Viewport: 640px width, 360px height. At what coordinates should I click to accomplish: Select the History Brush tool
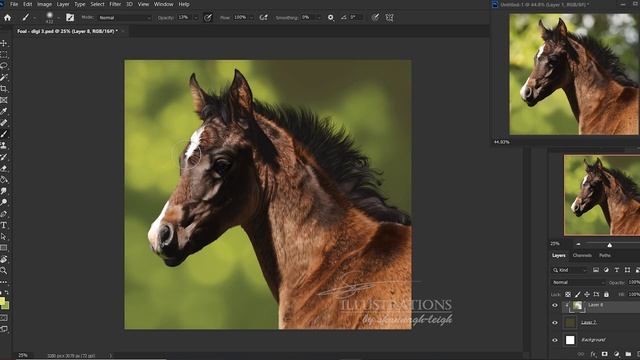click(x=4, y=157)
